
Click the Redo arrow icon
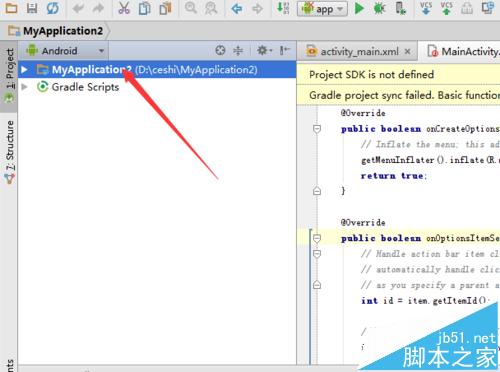[98, 8]
